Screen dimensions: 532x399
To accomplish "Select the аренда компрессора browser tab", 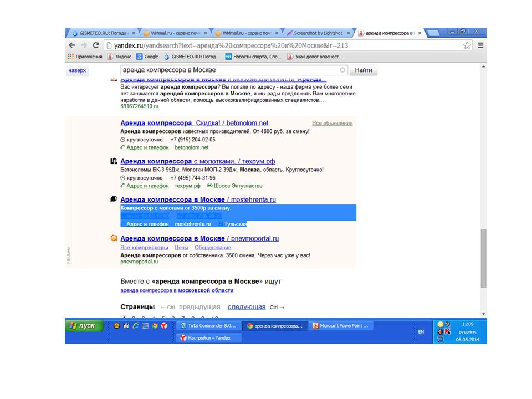I will click(x=390, y=33).
